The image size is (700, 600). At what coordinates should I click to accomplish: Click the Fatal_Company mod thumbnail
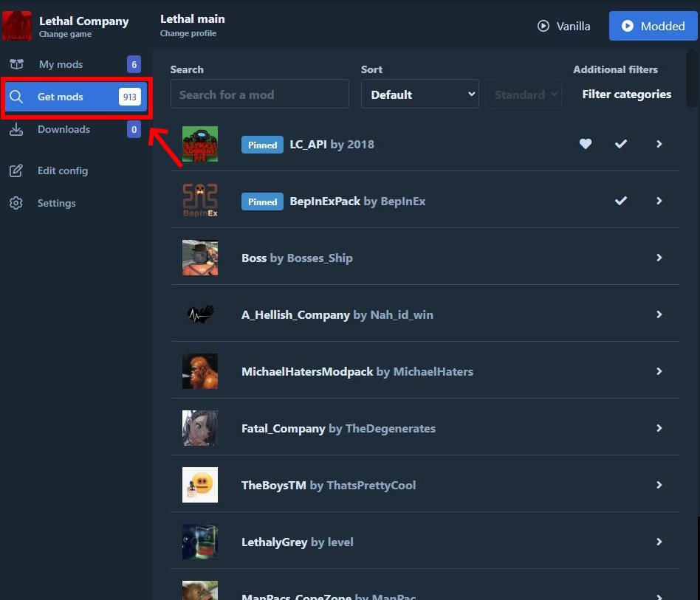click(x=200, y=428)
